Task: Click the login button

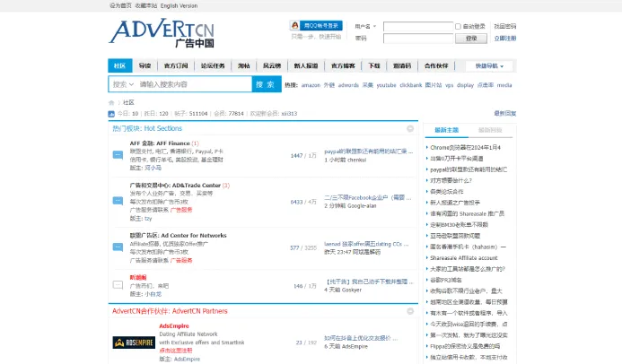Action: (471, 39)
